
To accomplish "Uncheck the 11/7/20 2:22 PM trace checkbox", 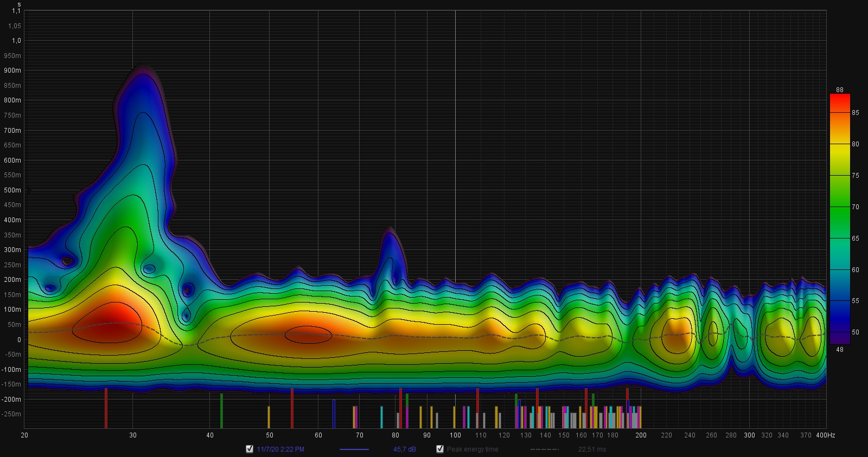I will pyautogui.click(x=250, y=449).
